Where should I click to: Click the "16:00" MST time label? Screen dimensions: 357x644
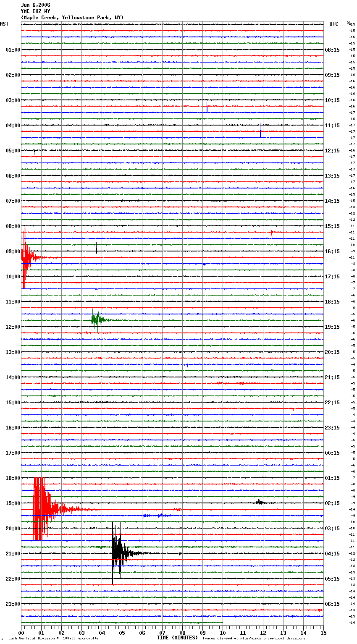click(13, 428)
